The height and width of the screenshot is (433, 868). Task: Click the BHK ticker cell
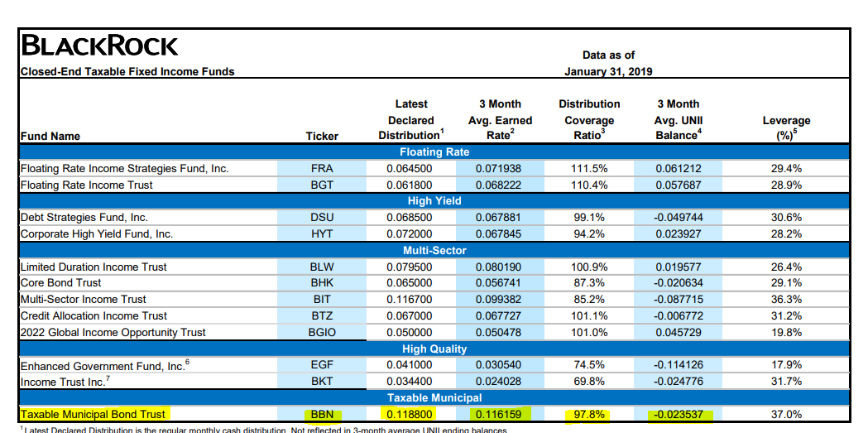click(322, 283)
